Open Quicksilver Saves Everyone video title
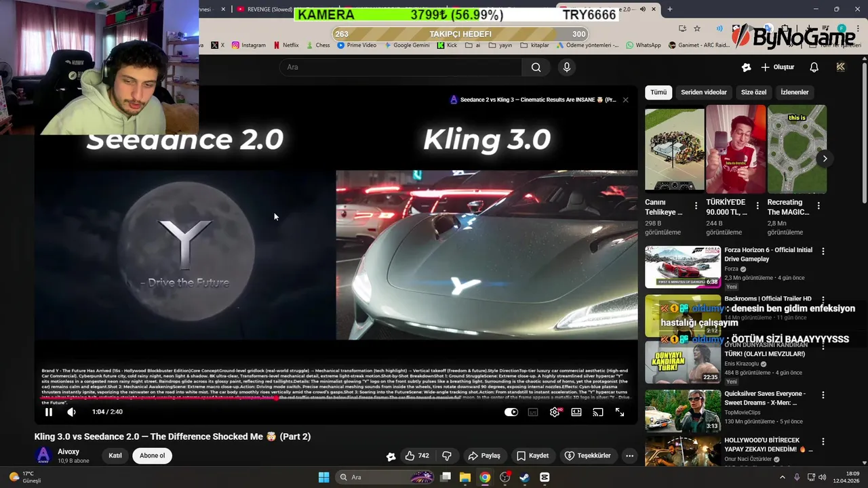 [765, 398]
